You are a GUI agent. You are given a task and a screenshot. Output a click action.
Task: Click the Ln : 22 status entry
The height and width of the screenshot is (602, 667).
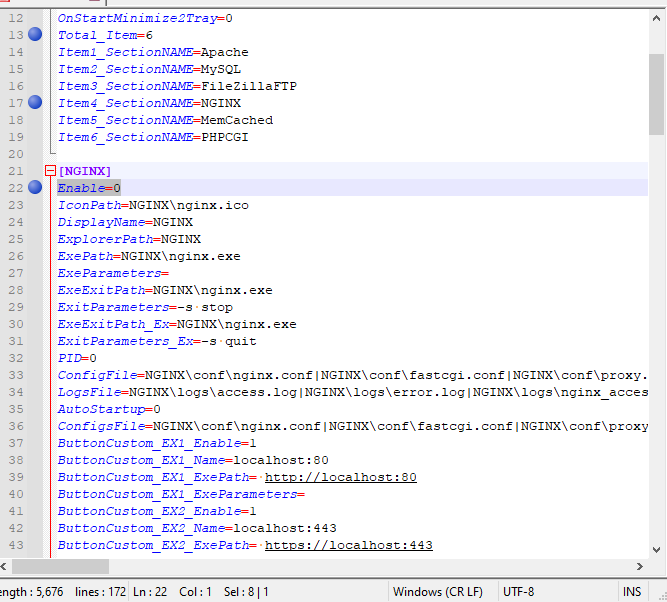(x=150, y=592)
